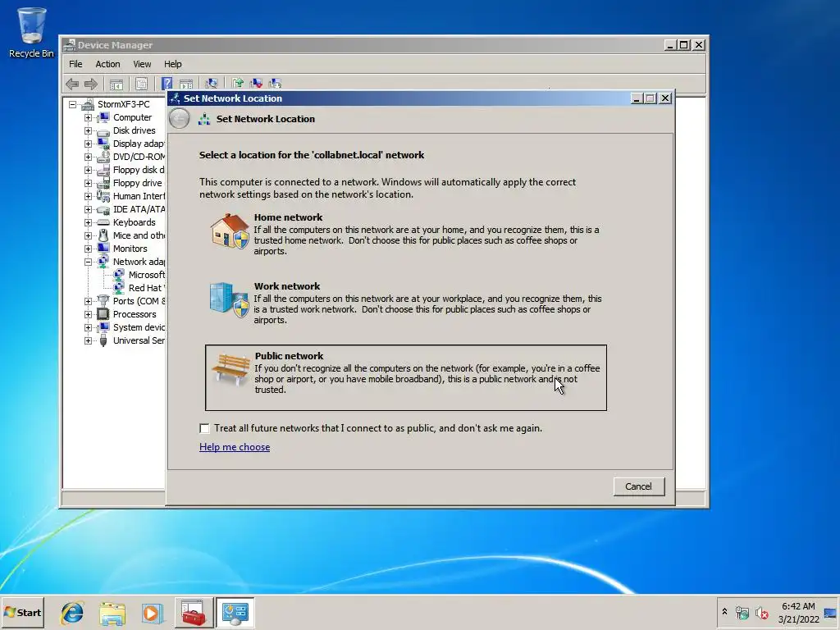Viewport: 840px width, 630px height.
Task: Click the taskbar clock showing 6:42 AM
Action: 798,612
